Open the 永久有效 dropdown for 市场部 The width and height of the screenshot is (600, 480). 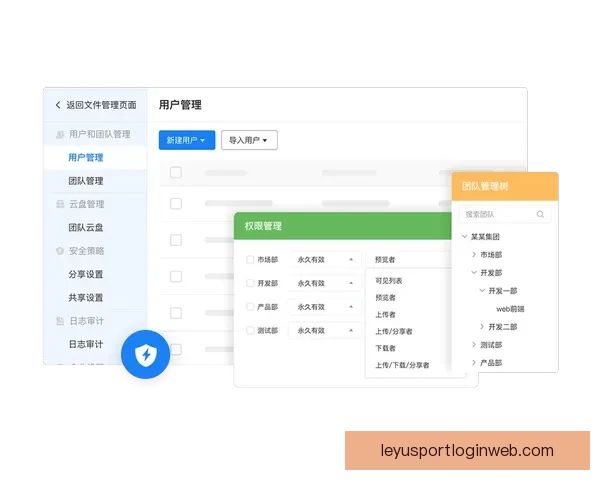pyautogui.click(x=324, y=260)
